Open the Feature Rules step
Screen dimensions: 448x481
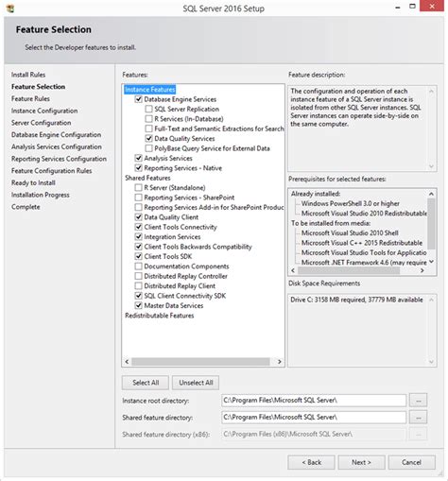(x=30, y=98)
